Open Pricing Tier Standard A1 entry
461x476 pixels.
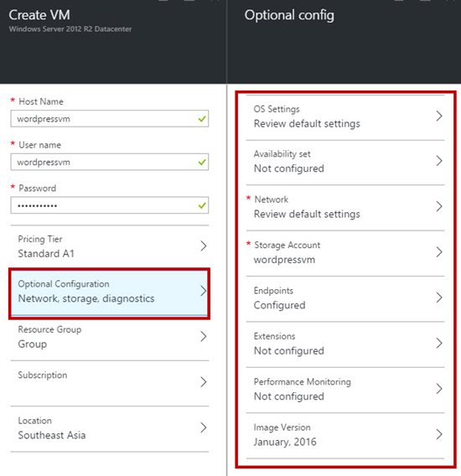pos(110,248)
